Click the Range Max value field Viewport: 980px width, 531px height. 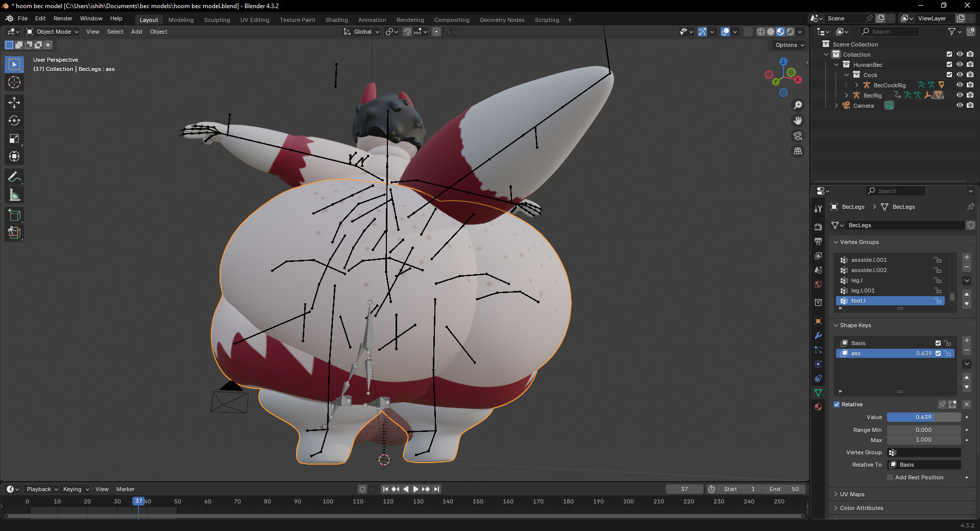924,440
